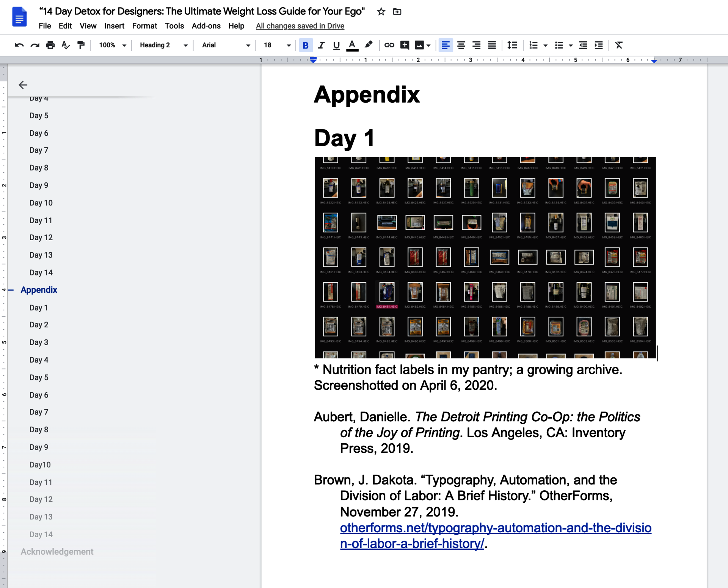Screen dimensions: 728x588
Task: Click the Insert image icon
Action: point(419,45)
